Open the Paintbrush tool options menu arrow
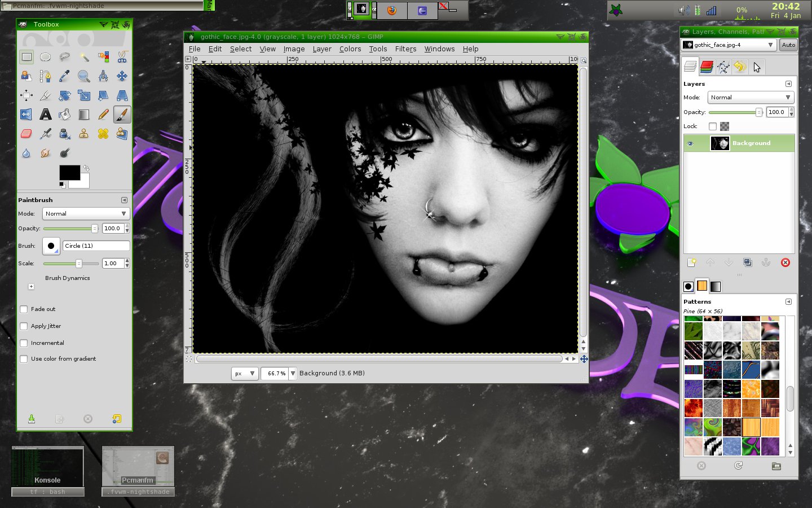This screenshot has width=812, height=508. coord(124,200)
